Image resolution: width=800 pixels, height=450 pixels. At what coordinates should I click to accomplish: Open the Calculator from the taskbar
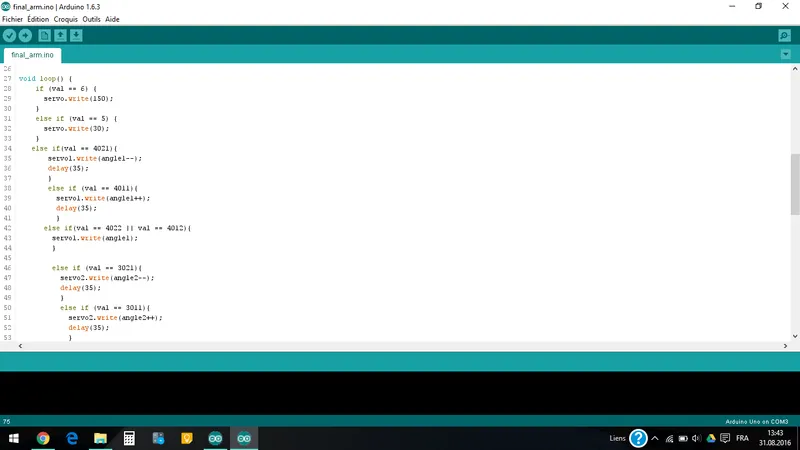click(x=129, y=438)
